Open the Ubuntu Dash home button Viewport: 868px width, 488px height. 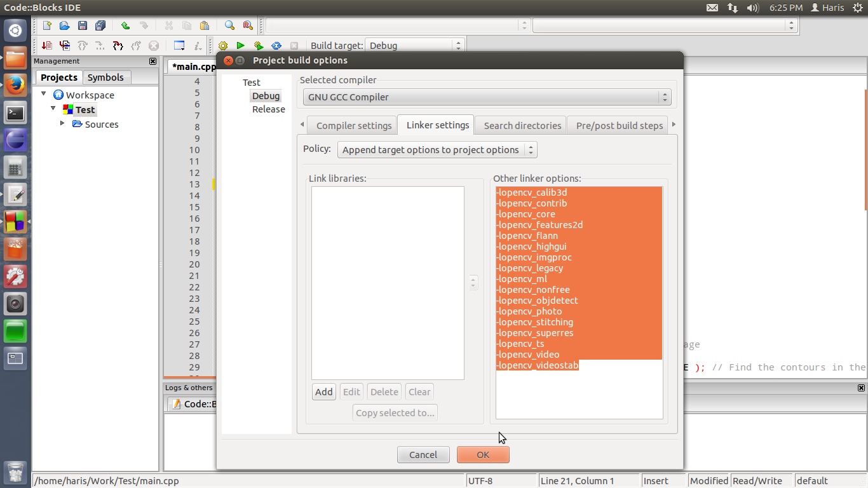coord(15,30)
